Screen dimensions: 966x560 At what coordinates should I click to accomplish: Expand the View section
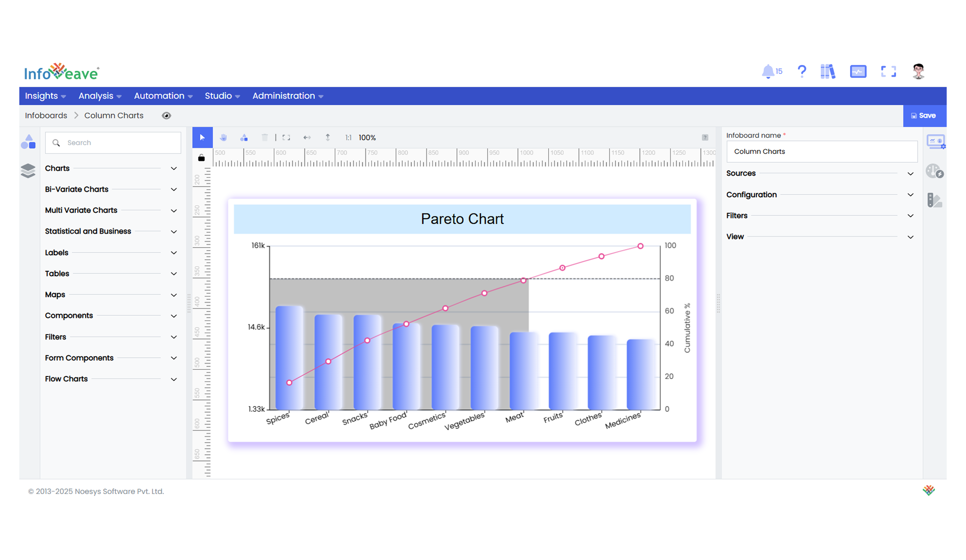click(821, 237)
